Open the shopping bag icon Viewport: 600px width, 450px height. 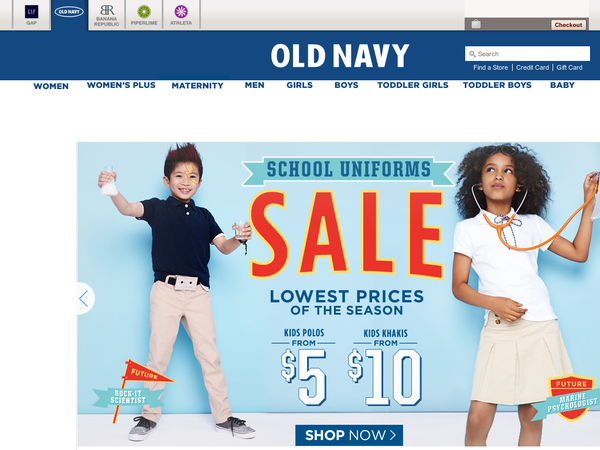[476, 24]
